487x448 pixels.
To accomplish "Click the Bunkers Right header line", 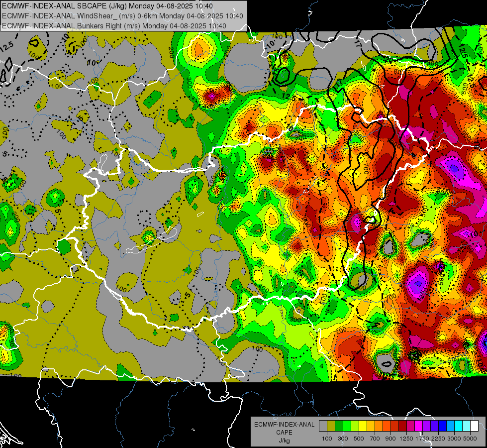I will [x=114, y=26].
